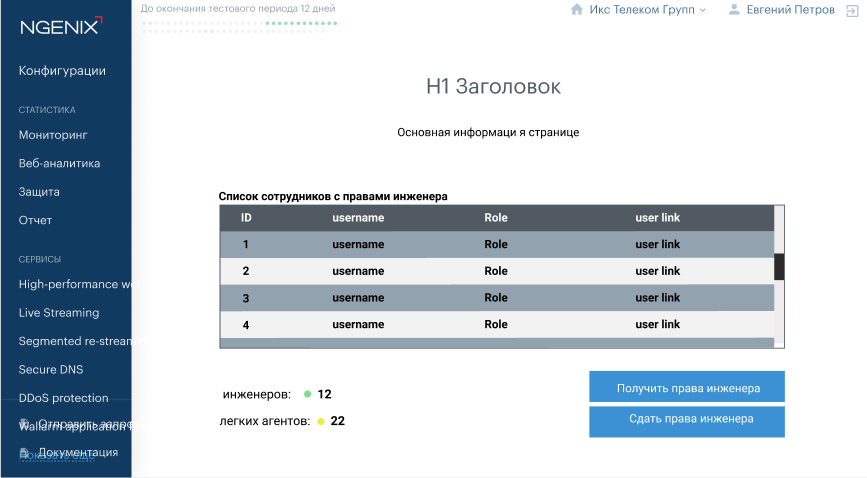Select Live Streaming in the sidebar
The height and width of the screenshot is (478, 867).
click(59, 313)
